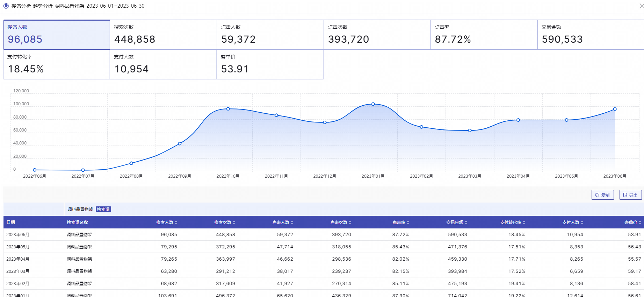Screen dimensions: 644x297
Task: Click the 2023年01月 peak data point
Action: [x=373, y=104]
